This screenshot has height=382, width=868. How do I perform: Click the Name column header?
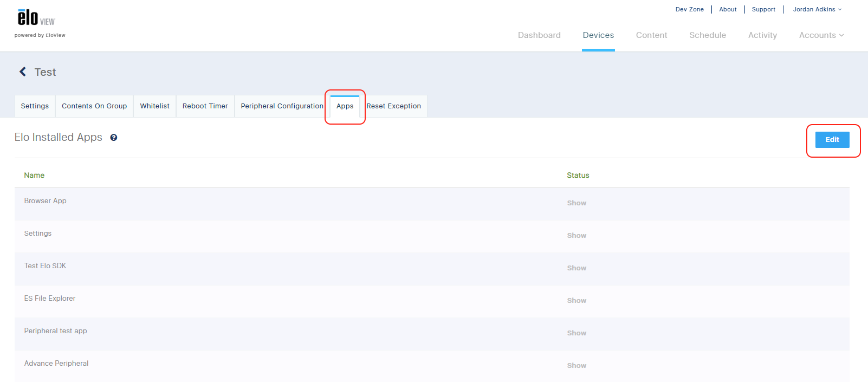(x=34, y=176)
